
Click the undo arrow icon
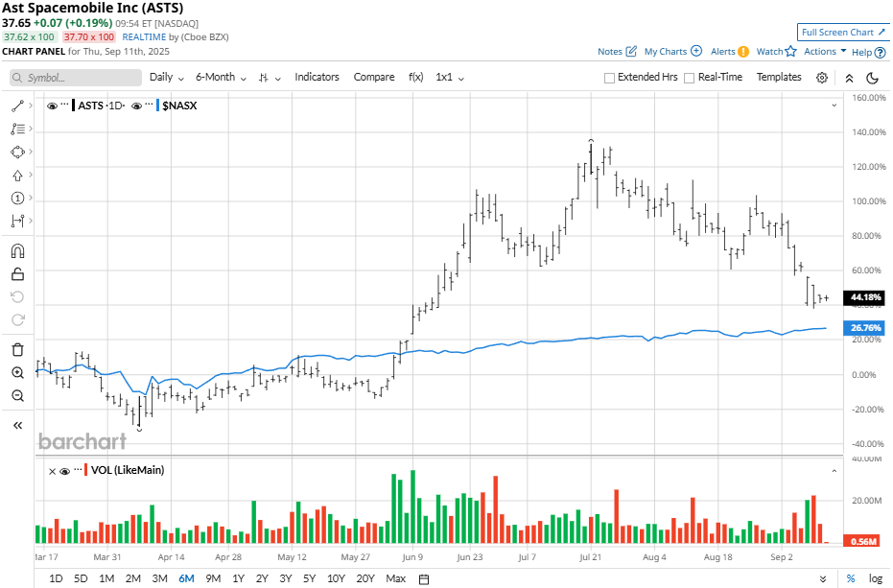[17, 296]
